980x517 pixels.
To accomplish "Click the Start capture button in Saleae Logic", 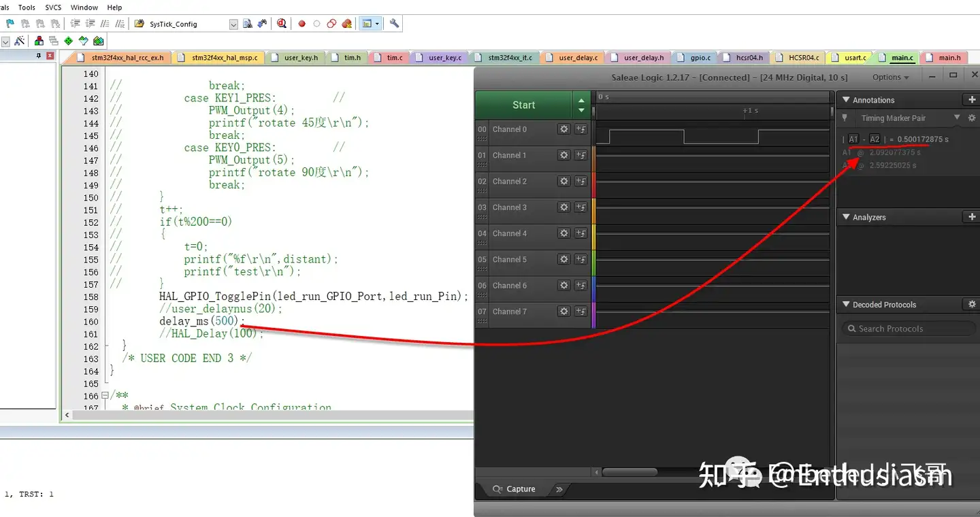I will coord(523,105).
